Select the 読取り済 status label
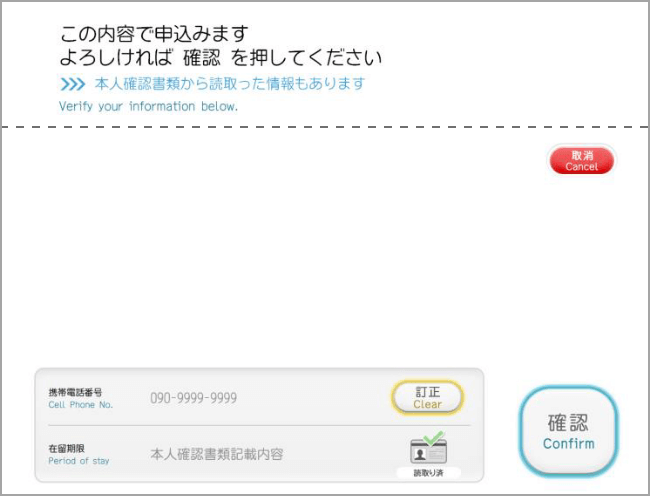 pyautogui.click(x=428, y=473)
